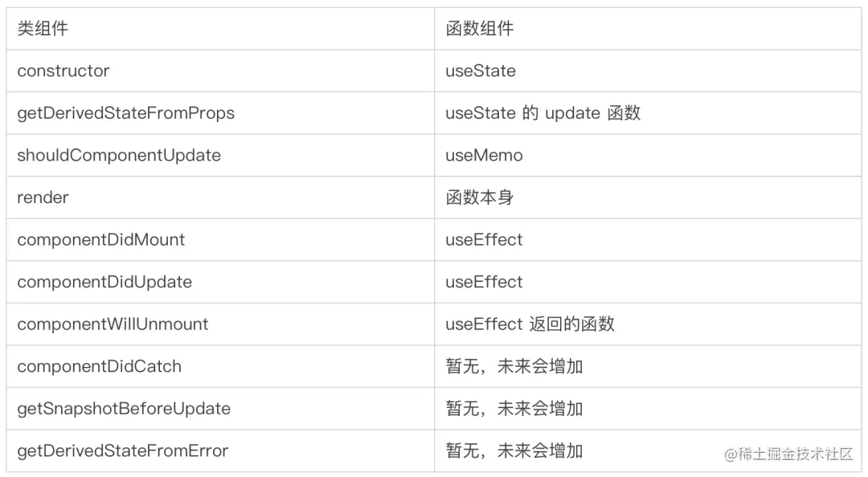Select the componentDidUpdate cell
This screenshot has height=477, width=868.
104,282
